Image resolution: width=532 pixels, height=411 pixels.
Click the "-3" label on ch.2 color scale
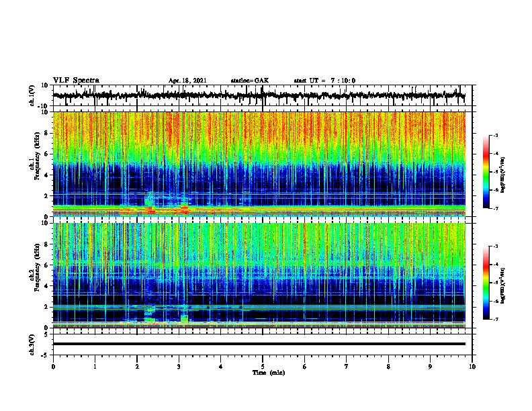[x=496, y=246]
